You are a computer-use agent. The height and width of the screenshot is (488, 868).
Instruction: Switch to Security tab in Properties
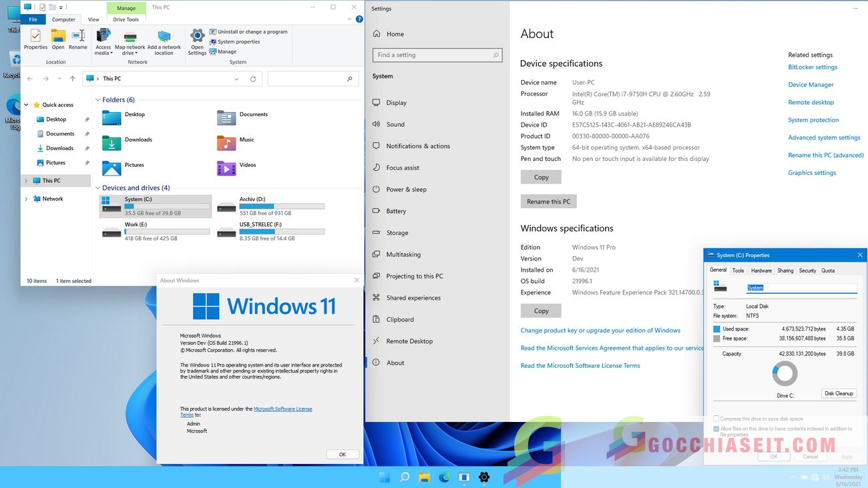tap(807, 270)
